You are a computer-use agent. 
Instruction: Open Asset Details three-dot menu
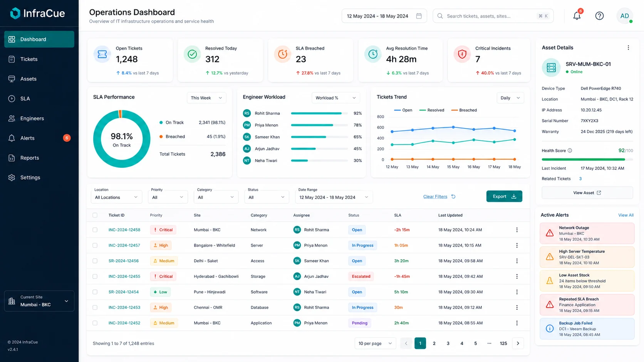coord(628,48)
